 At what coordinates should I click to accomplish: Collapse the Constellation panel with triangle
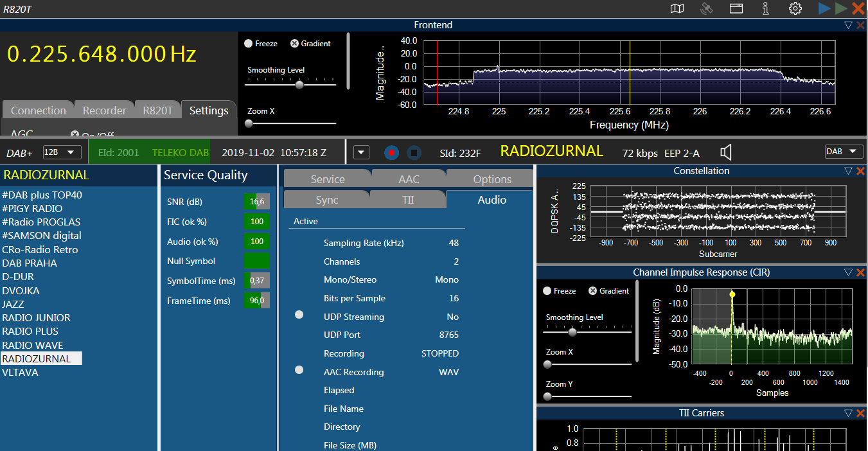[x=848, y=171]
